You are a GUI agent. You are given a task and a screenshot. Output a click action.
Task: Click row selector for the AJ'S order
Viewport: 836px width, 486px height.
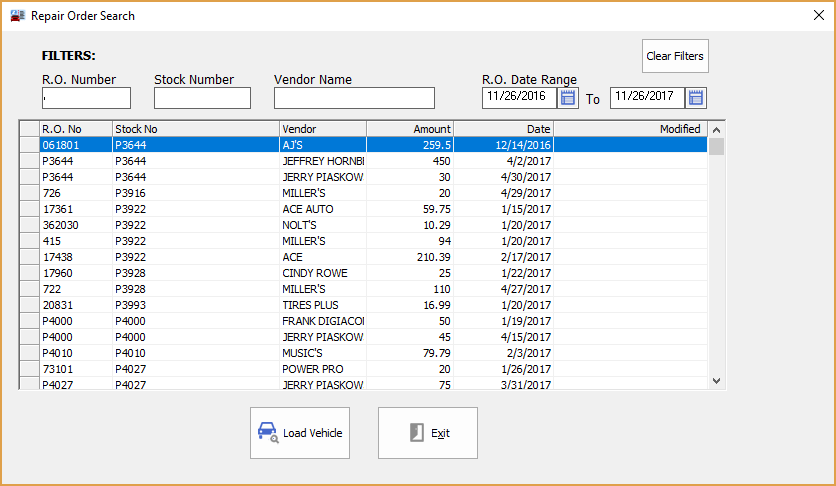pos(29,145)
